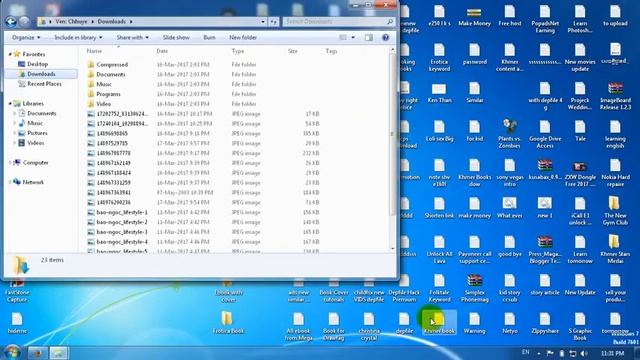640x360 pixels.
Task: Open view options dropdown arrow
Action: point(353,38)
